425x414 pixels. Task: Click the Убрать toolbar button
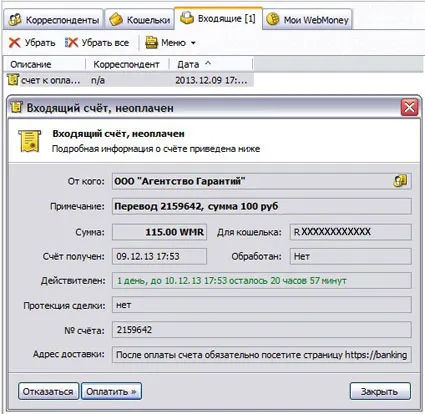[x=32, y=43]
